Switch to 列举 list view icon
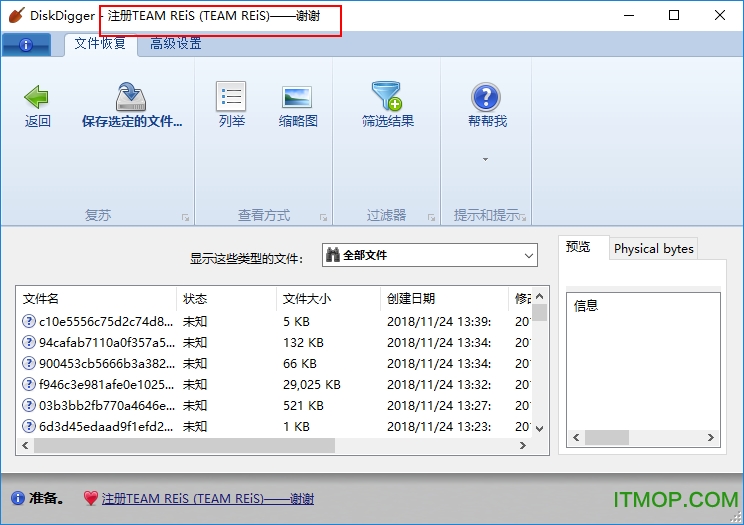The width and height of the screenshot is (744, 525). 231,96
